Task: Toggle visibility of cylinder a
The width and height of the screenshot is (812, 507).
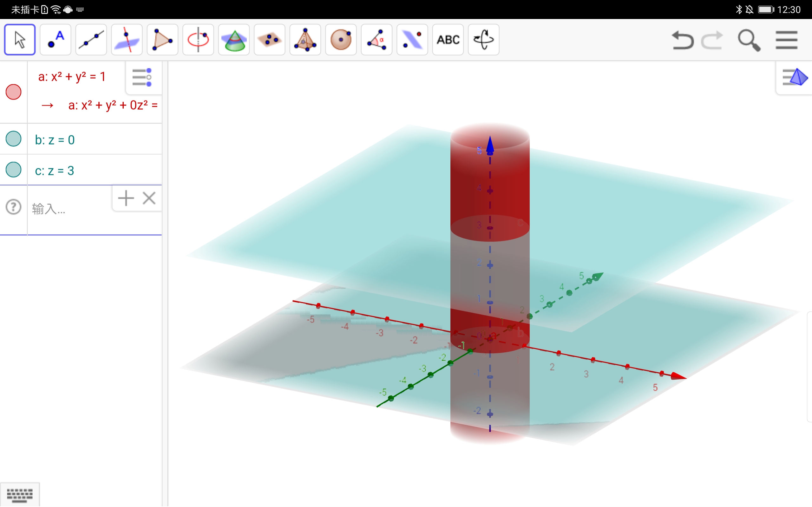Action: pyautogui.click(x=13, y=92)
